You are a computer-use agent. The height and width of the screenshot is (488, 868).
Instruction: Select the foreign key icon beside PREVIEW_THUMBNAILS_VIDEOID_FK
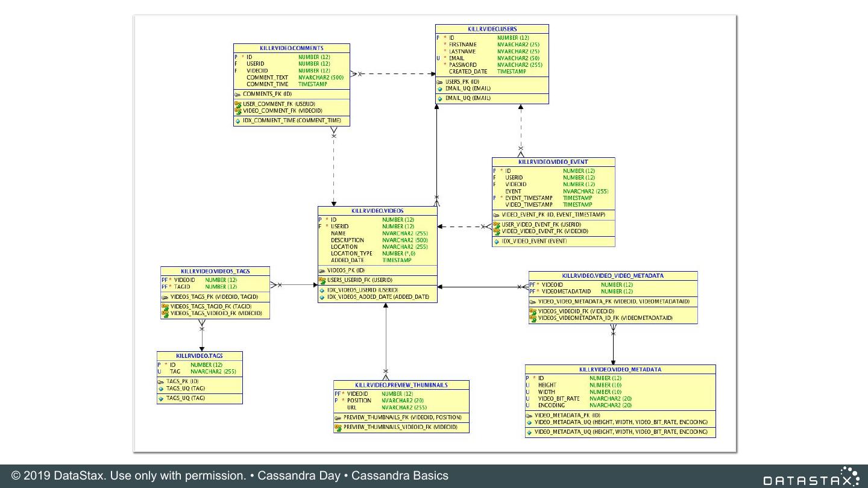[x=338, y=427]
